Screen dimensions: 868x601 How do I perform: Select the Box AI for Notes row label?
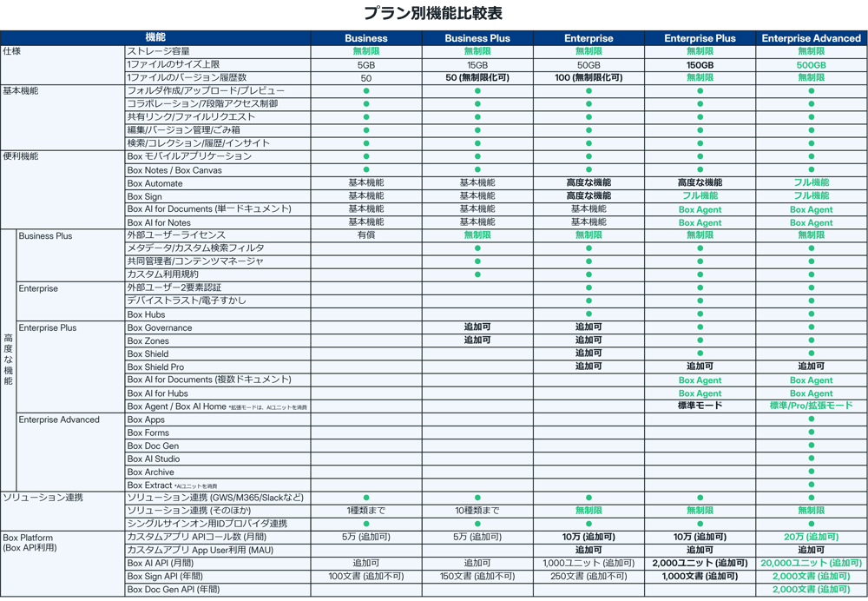159,222
